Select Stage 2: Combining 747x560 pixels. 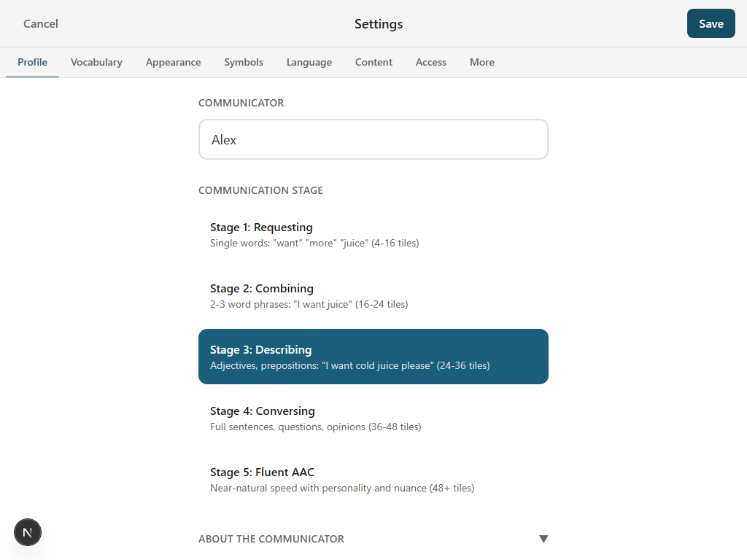click(373, 295)
